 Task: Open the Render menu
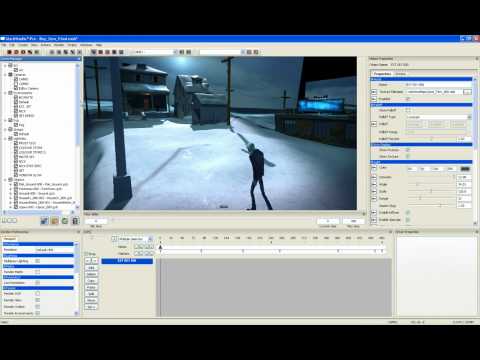pyautogui.click(x=59, y=45)
